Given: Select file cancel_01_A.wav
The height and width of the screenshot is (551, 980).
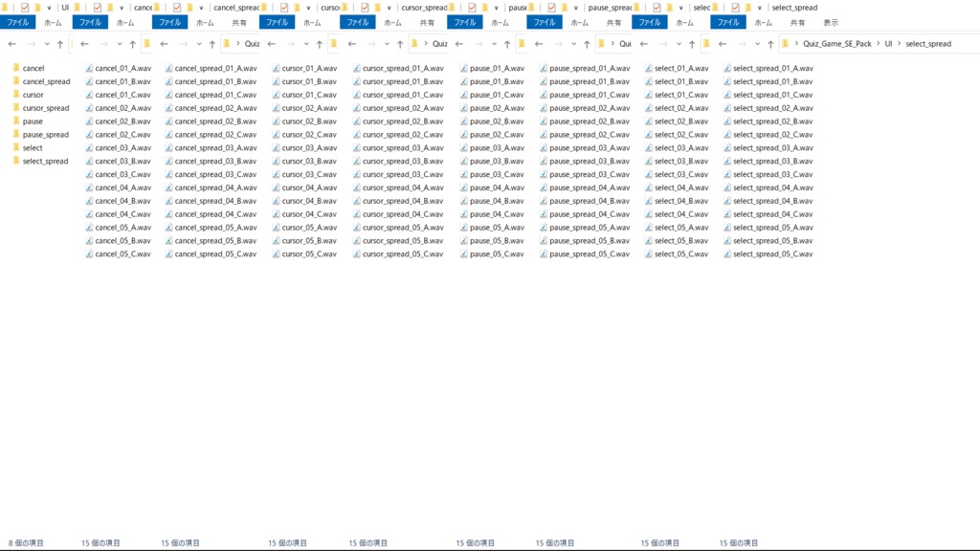Looking at the screenshot, I should pyautogui.click(x=119, y=68).
